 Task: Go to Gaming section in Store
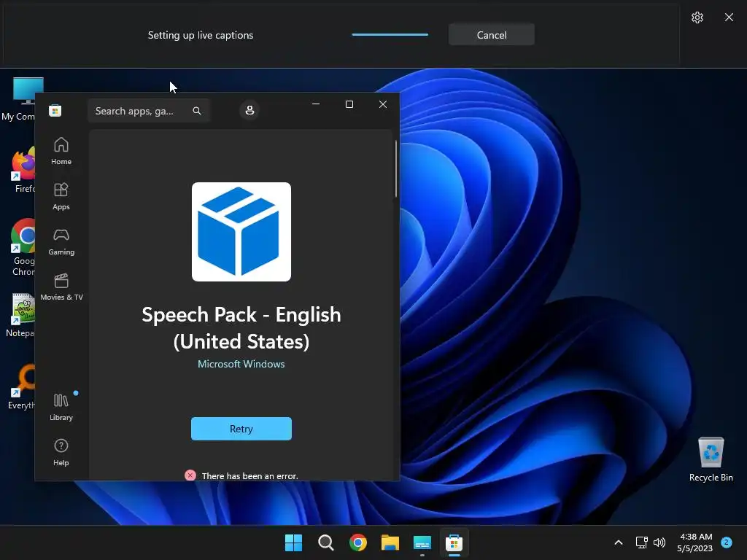(x=61, y=241)
